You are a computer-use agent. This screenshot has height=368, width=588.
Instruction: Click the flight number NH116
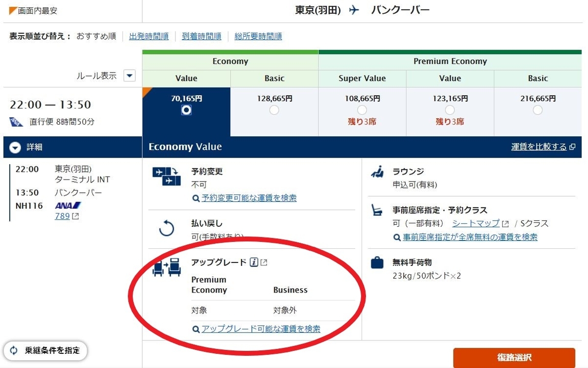pyautogui.click(x=29, y=206)
